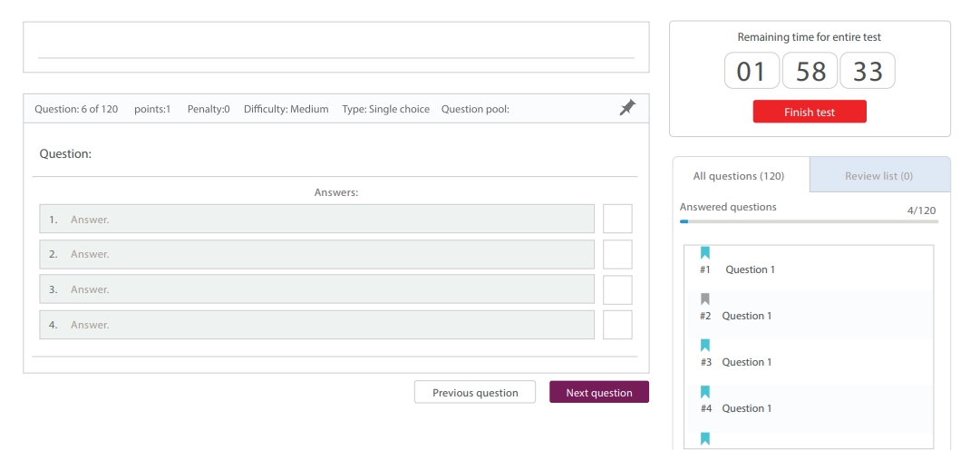Click 'Remaining time for entire test' heading
The width and height of the screenshot is (980, 450).
click(x=810, y=37)
